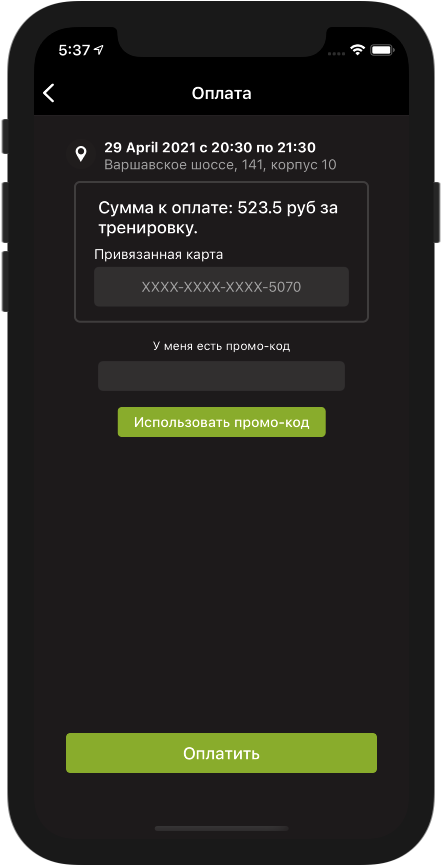Tap the location pin icon
Image resolution: width=443 pixels, height=867 pixels.
[81, 154]
